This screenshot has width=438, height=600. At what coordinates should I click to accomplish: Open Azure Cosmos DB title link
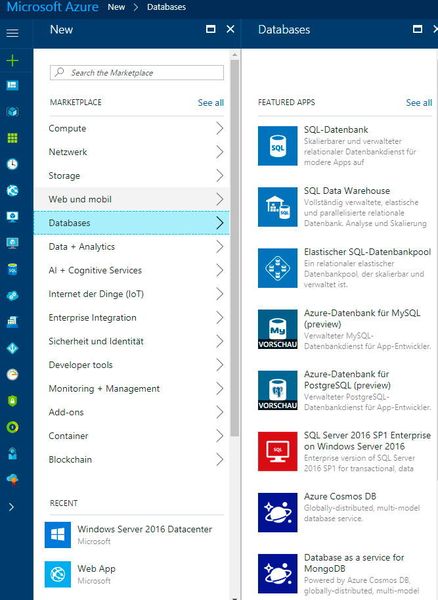340,496
